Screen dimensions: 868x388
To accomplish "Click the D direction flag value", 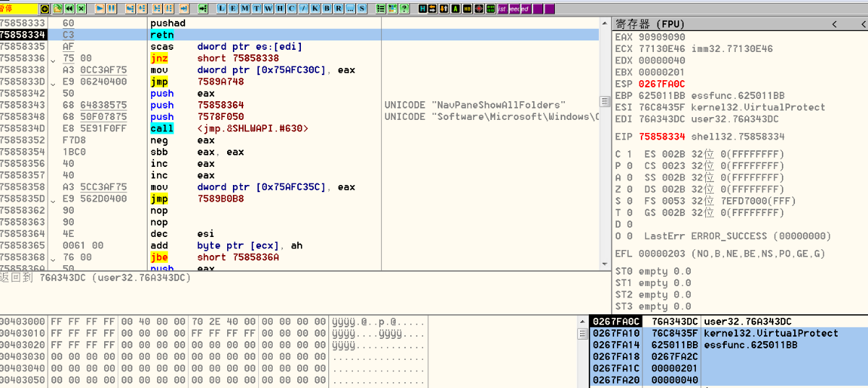I will click(x=628, y=225).
